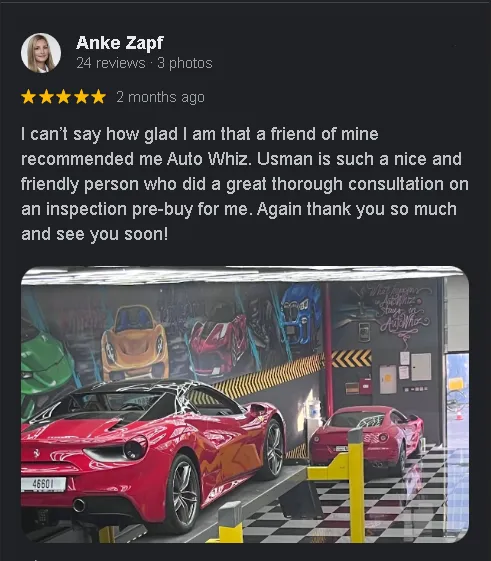Open the reviewer name Anke Zapf
The image size is (491, 561).
tap(120, 43)
